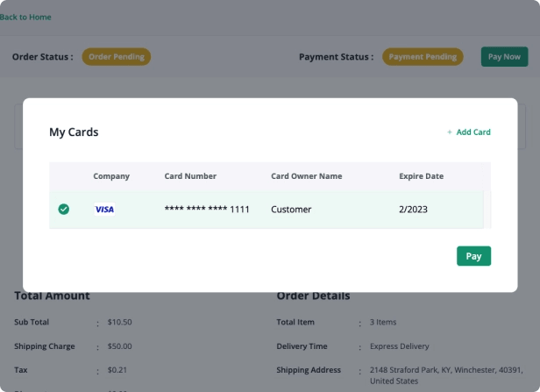Click the Customer card owner name cell

point(291,210)
